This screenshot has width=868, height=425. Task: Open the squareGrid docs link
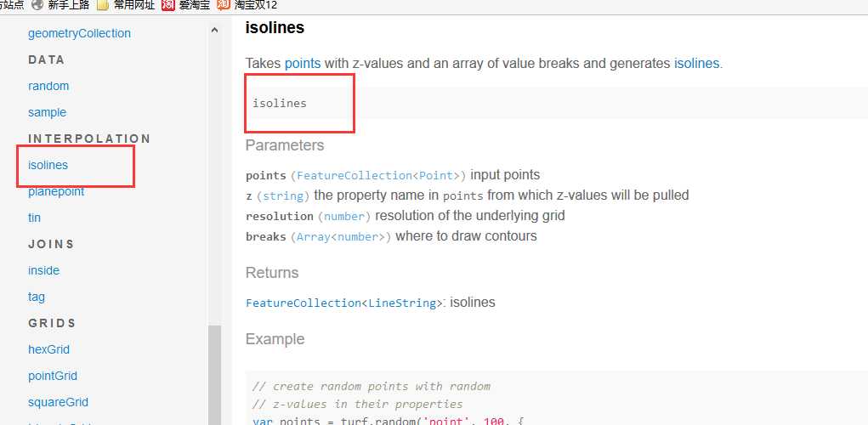point(58,402)
